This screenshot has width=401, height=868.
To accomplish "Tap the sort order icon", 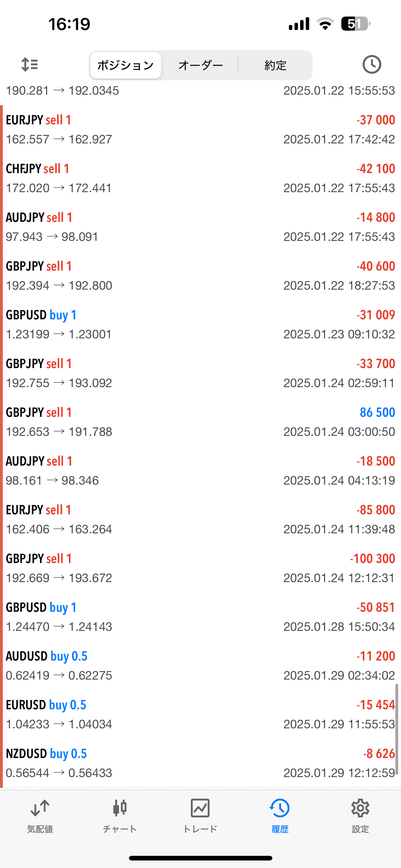I will (30, 64).
